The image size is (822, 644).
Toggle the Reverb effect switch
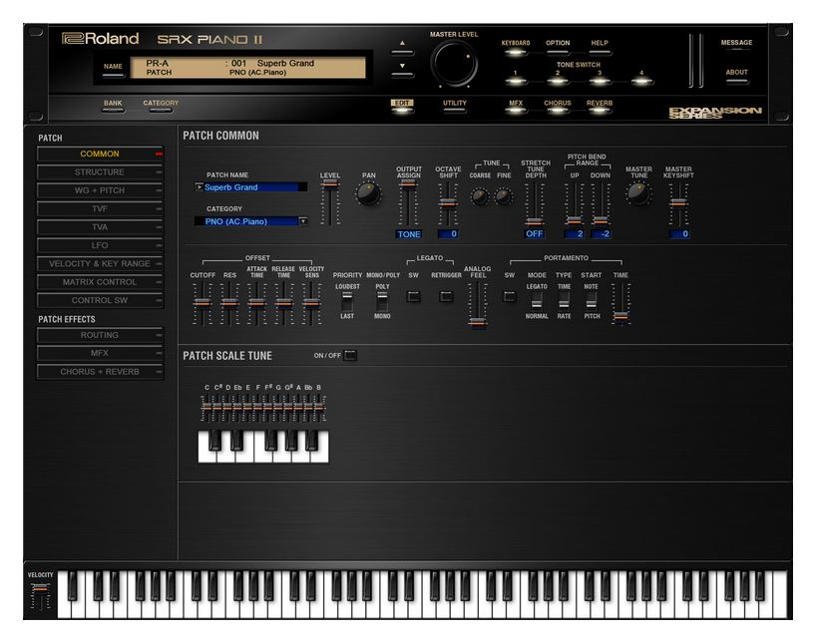tap(600, 111)
